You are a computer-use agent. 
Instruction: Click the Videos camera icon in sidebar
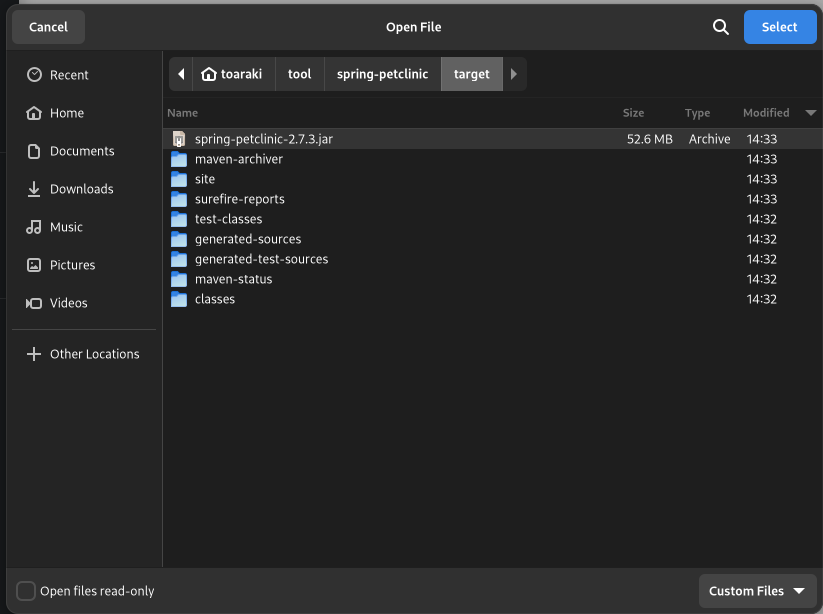[x=34, y=303]
